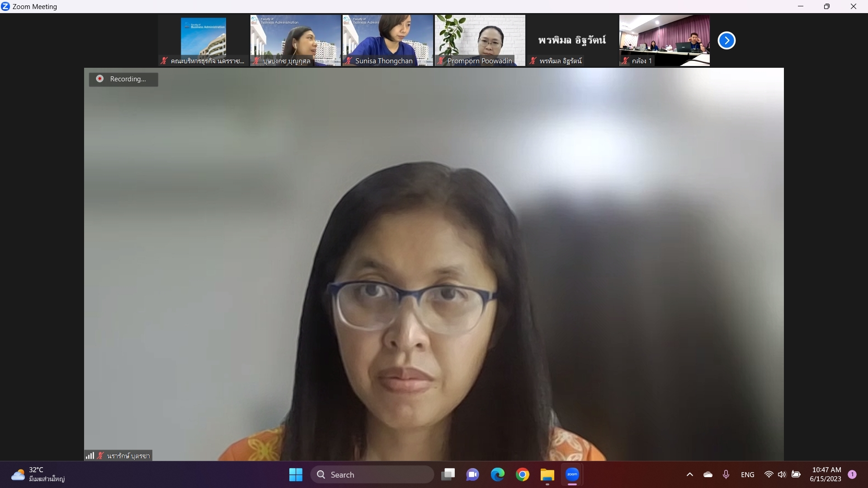The width and height of the screenshot is (868, 488).
Task: Click the network signal strength icon
Action: coord(90,455)
